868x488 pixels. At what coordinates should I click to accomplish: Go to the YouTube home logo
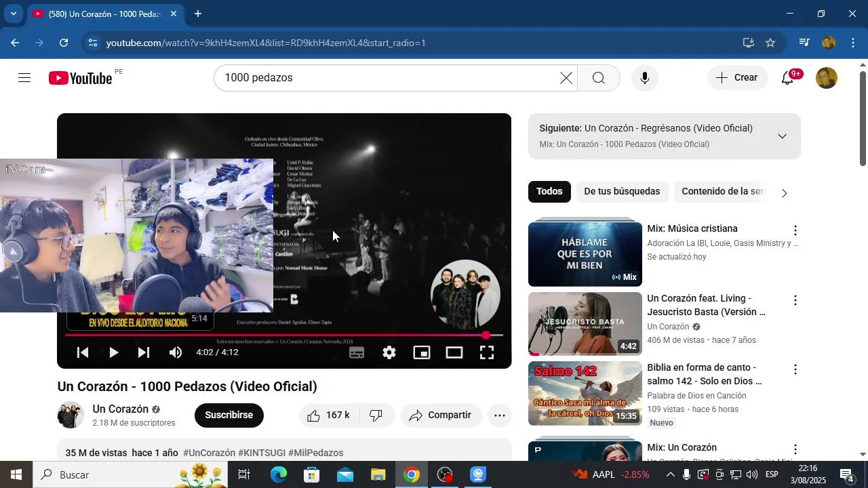click(81, 78)
